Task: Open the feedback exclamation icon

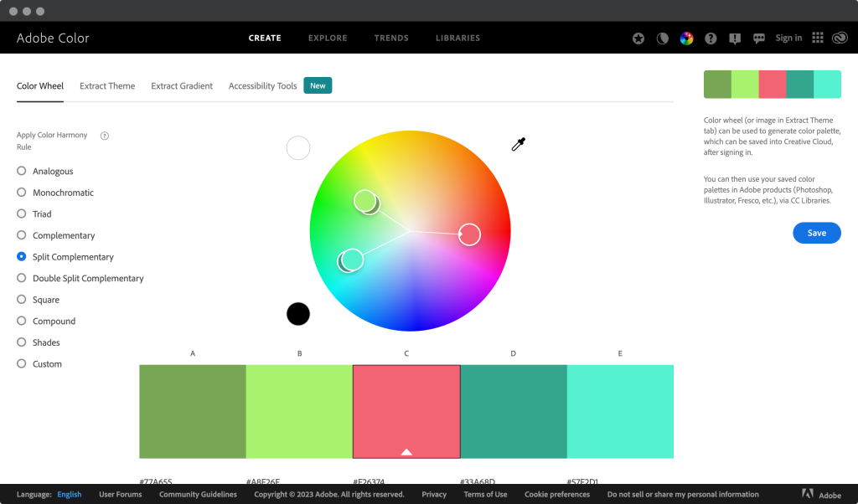Action: [733, 38]
